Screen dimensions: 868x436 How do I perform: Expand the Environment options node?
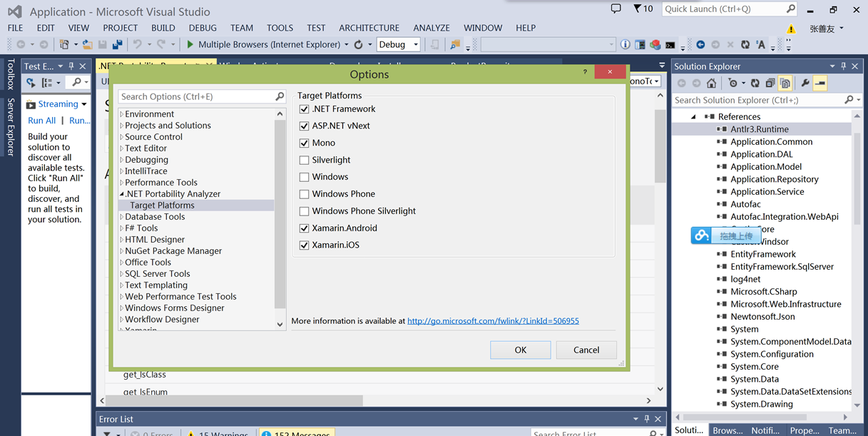(122, 114)
